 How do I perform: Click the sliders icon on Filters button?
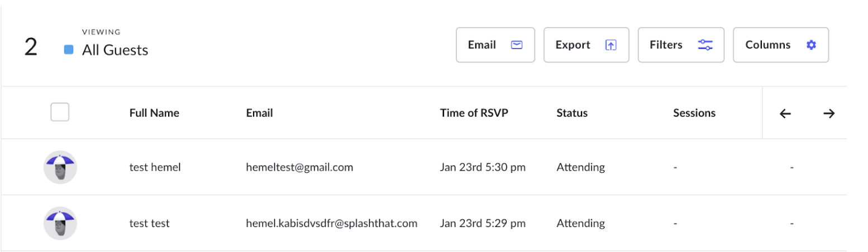705,45
